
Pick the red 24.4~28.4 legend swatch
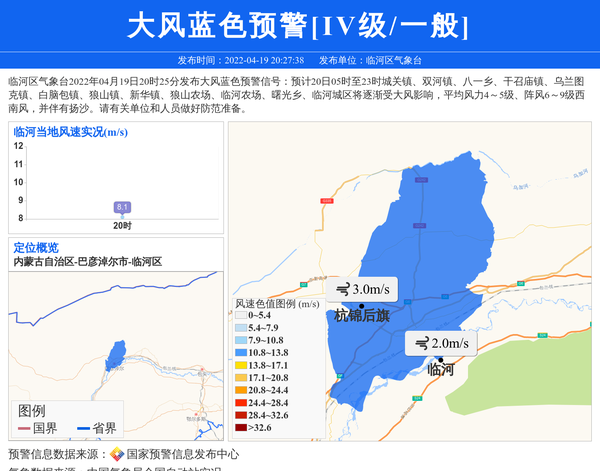point(240,403)
